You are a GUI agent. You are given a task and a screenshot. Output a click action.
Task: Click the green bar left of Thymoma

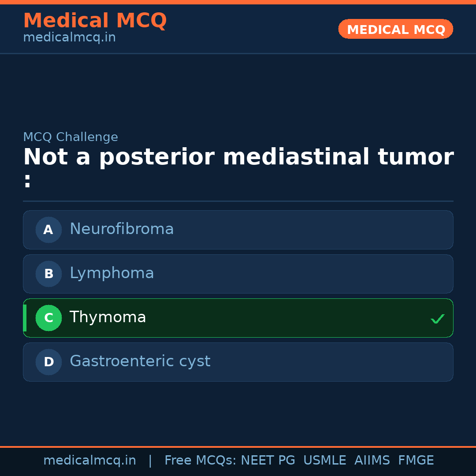(x=25, y=318)
